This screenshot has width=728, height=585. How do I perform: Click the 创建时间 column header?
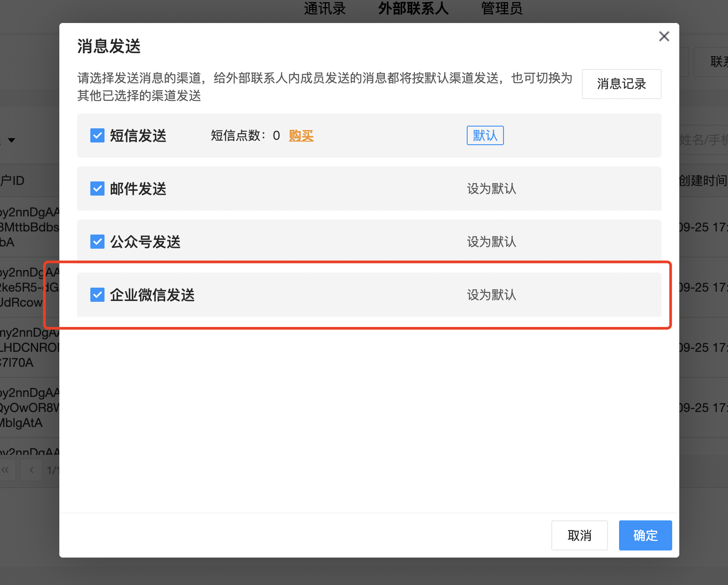click(x=703, y=181)
